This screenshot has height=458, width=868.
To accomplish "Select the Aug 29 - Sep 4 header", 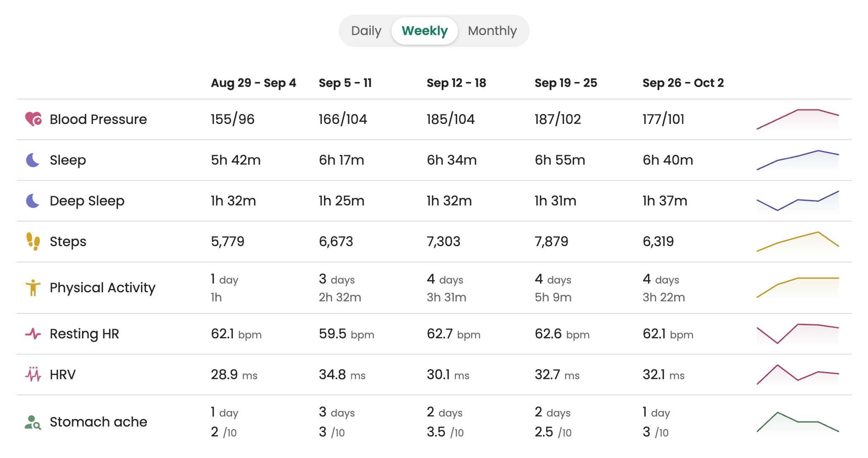I will (253, 83).
